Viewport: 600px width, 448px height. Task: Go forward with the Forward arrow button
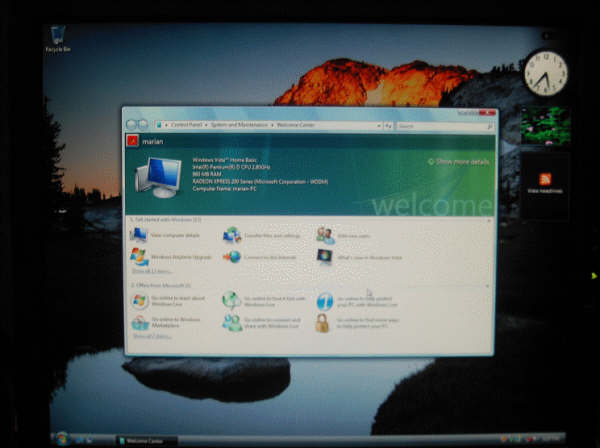pos(143,124)
